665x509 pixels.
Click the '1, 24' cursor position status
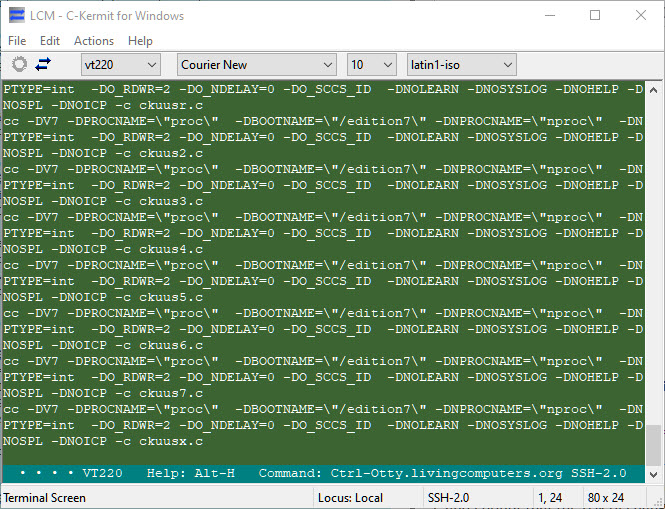tap(550, 498)
